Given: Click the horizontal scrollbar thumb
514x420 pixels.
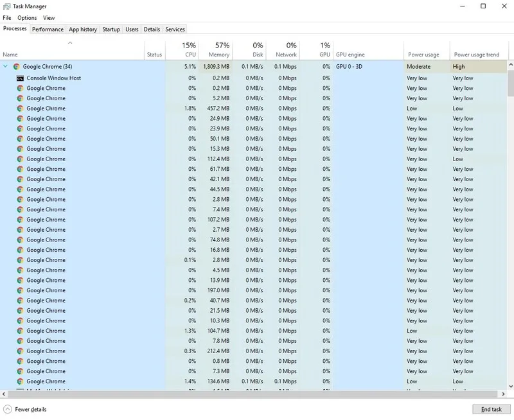Looking at the screenshot, I should (x=252, y=394).
